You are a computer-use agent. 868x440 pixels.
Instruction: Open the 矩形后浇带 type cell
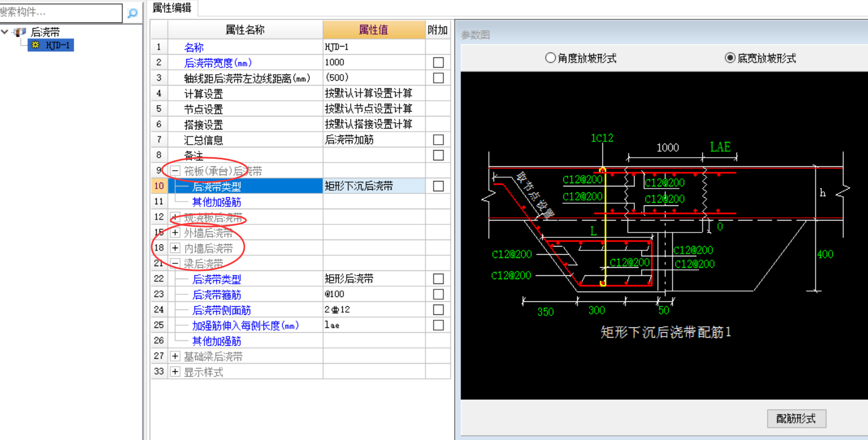(x=374, y=279)
